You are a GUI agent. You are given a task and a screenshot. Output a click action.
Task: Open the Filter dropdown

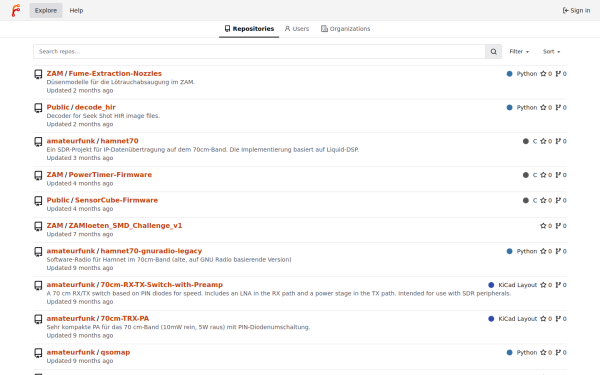519,52
